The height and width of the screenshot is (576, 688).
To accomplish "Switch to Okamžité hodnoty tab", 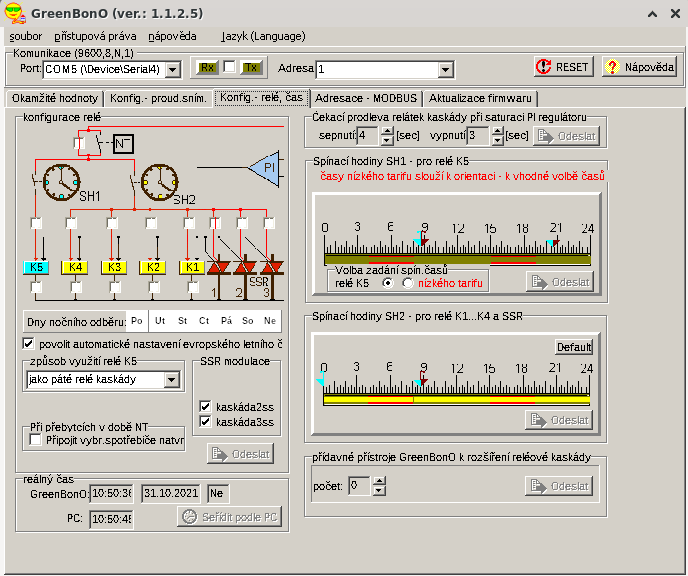I will (55, 98).
